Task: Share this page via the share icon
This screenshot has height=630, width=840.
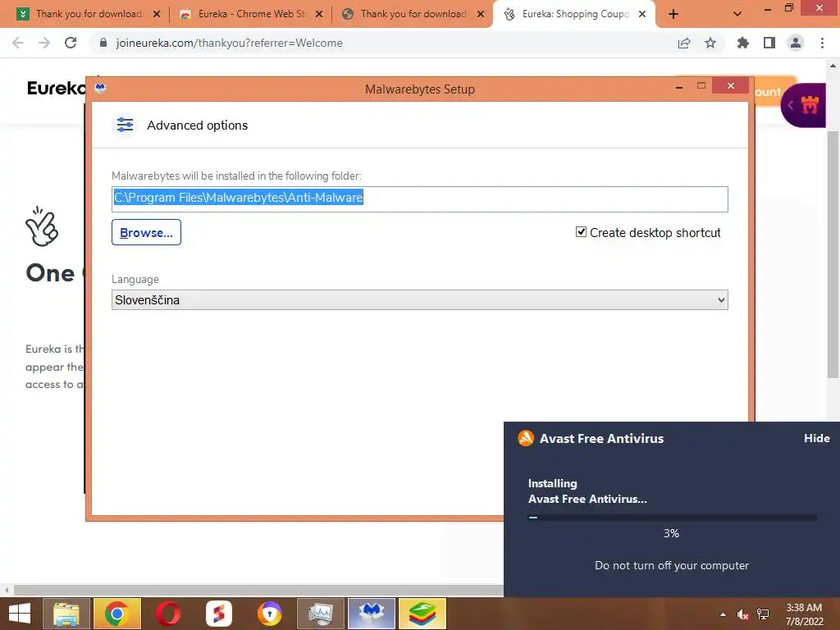Action: pyautogui.click(x=684, y=43)
